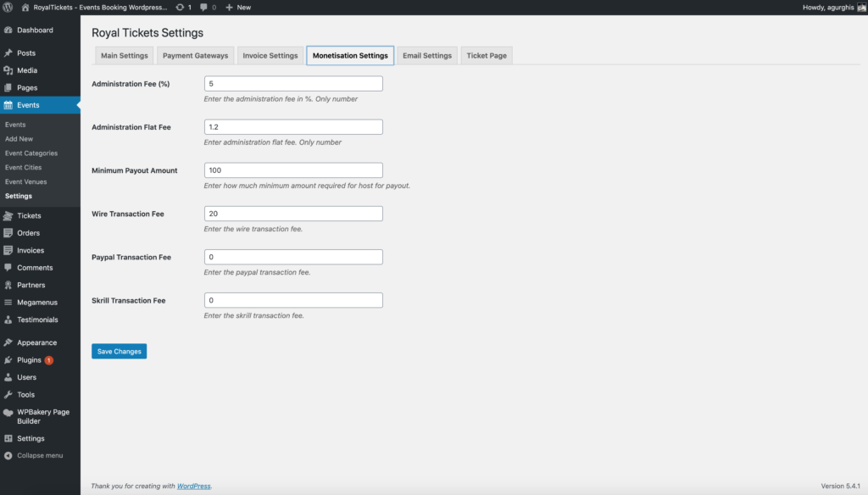The width and height of the screenshot is (868, 495).
Task: Click the home icon beside RoyalTickets site name
Action: (x=25, y=7)
